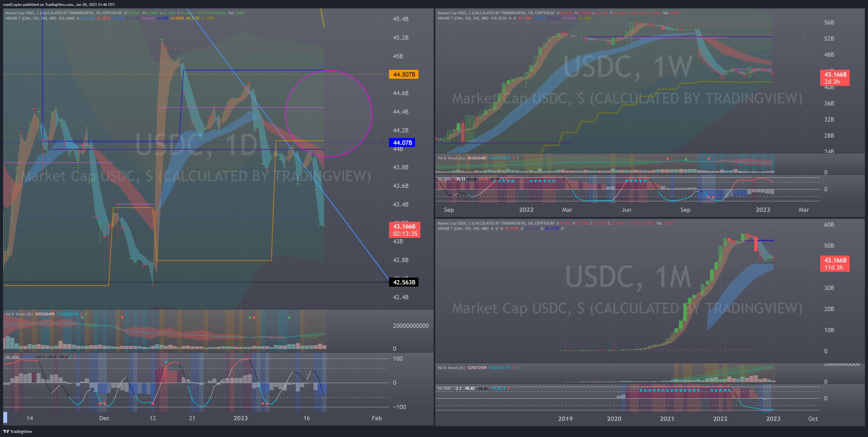Click the 20000000000 volume scale label on daily chart
The height and width of the screenshot is (437, 868).
[x=411, y=326]
